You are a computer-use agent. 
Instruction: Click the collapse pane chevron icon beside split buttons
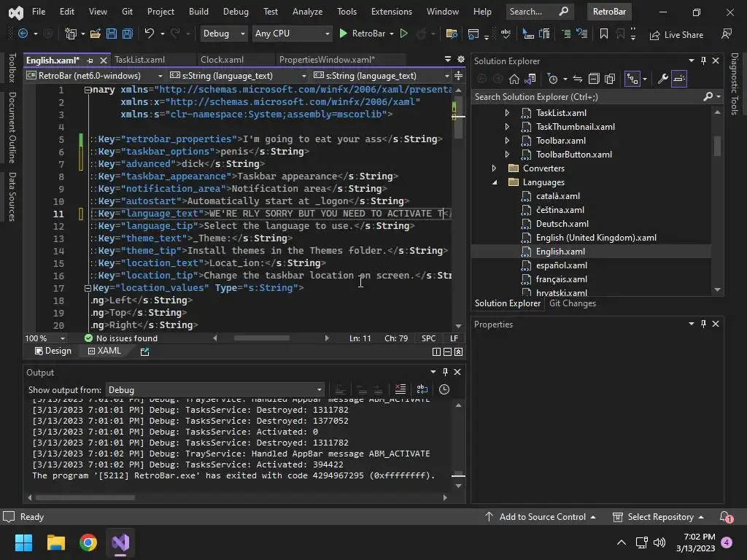click(458, 351)
